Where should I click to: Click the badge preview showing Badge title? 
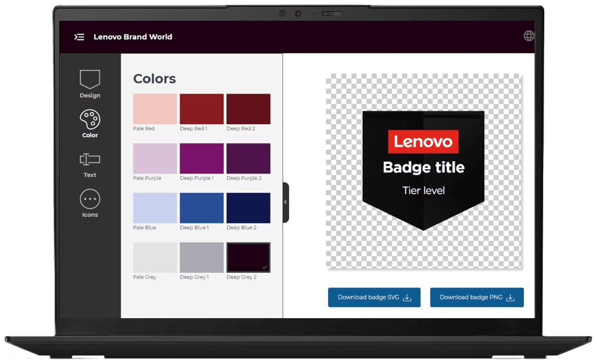423,167
